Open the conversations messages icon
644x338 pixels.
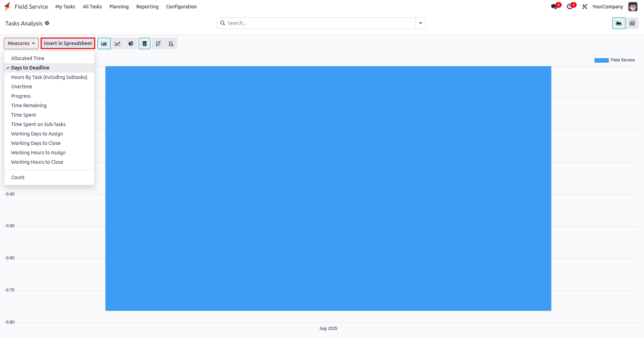pos(554,7)
